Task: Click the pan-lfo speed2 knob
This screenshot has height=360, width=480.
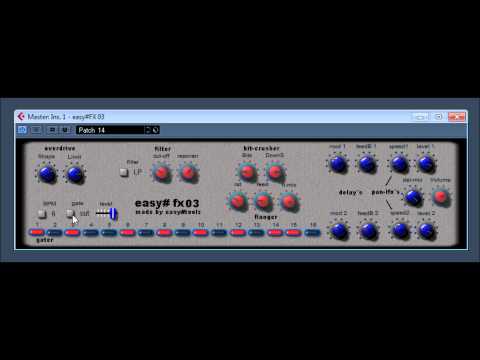Action: (400, 230)
